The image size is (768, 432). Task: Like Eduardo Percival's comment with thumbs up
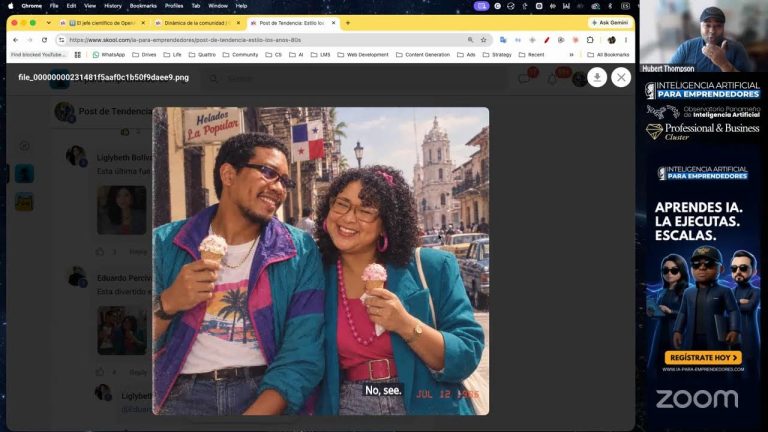click(x=100, y=372)
